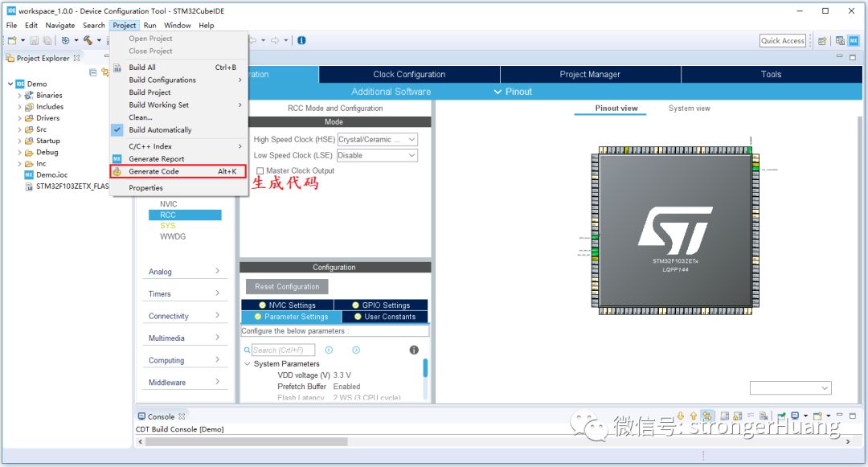Click Collapse All in Project Explorer
868x467 pixels.
[93, 72]
